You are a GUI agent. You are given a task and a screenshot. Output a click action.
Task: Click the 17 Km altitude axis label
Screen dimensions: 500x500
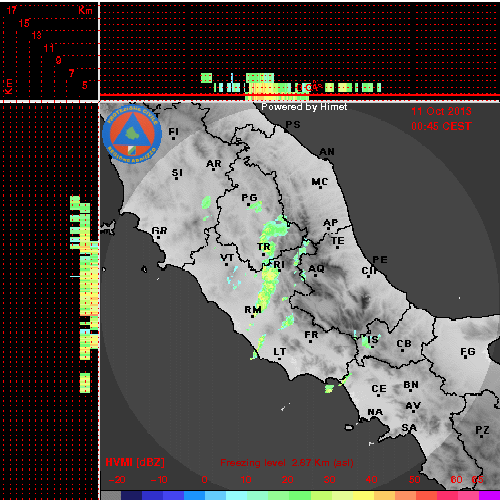(x=12, y=10)
